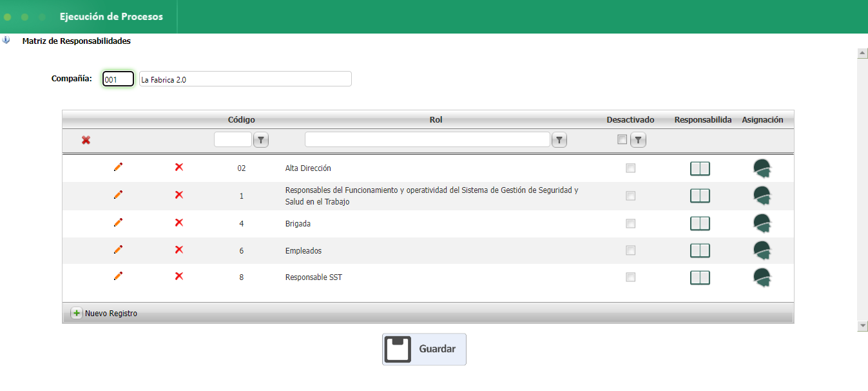Open assignment helmet icon for Responsable SST
868x391 pixels.
tap(762, 278)
